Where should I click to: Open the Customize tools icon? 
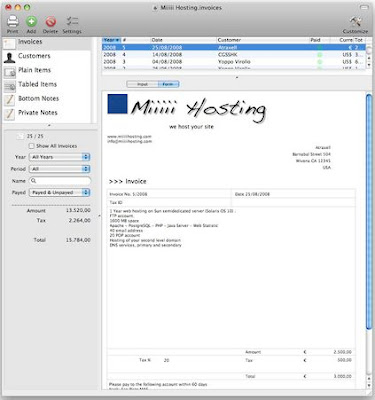[355, 22]
